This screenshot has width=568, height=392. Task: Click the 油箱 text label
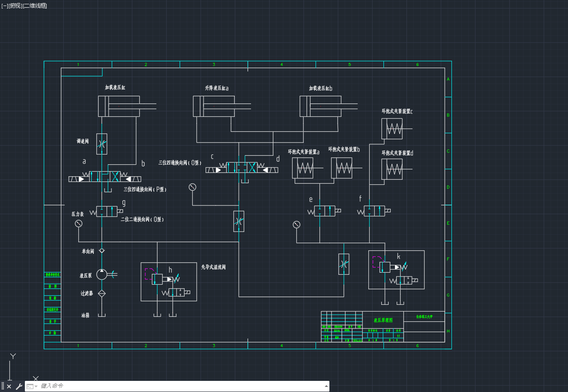[x=85, y=315]
